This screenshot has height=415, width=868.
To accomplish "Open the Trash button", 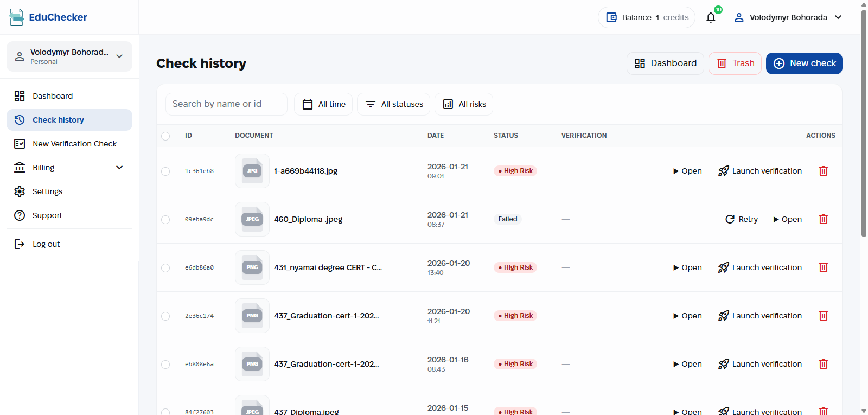I will (735, 63).
